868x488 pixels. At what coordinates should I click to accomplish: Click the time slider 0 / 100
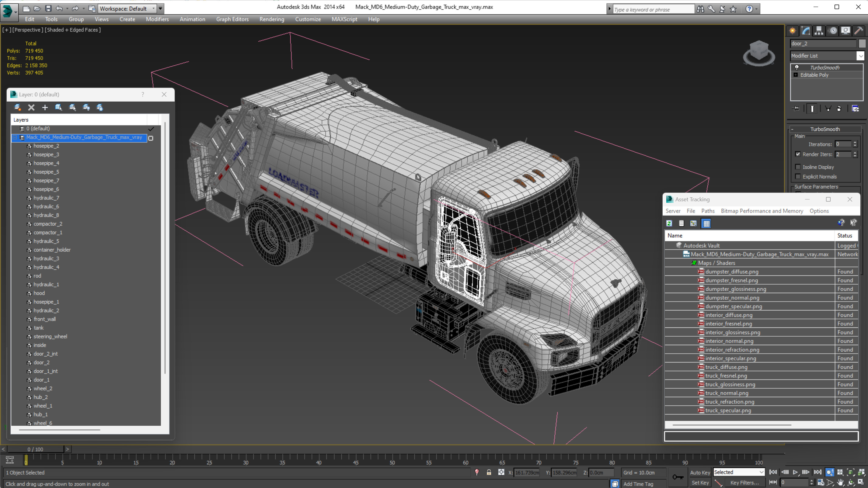pos(35,449)
